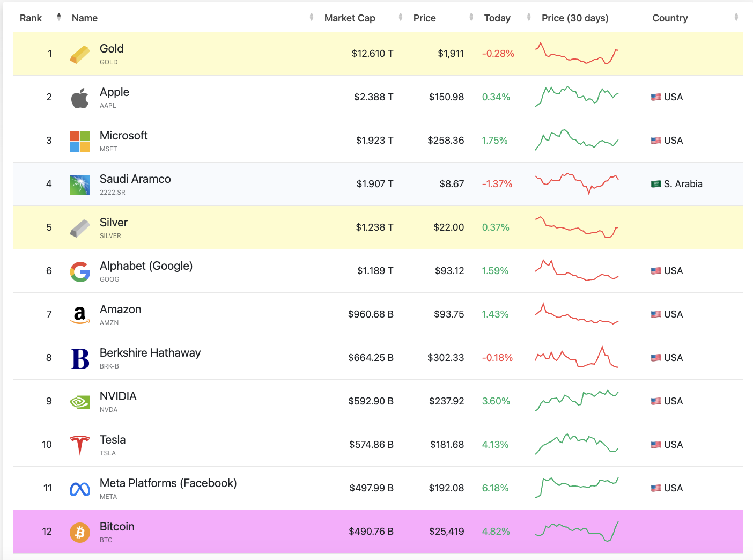Click the Tesla logo icon
The width and height of the screenshot is (753, 560).
click(x=80, y=445)
